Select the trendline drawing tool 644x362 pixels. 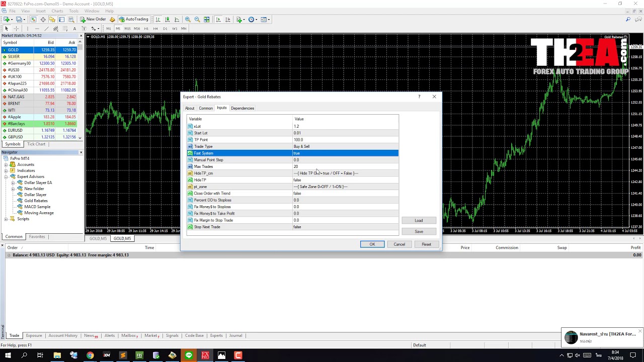[46, 29]
